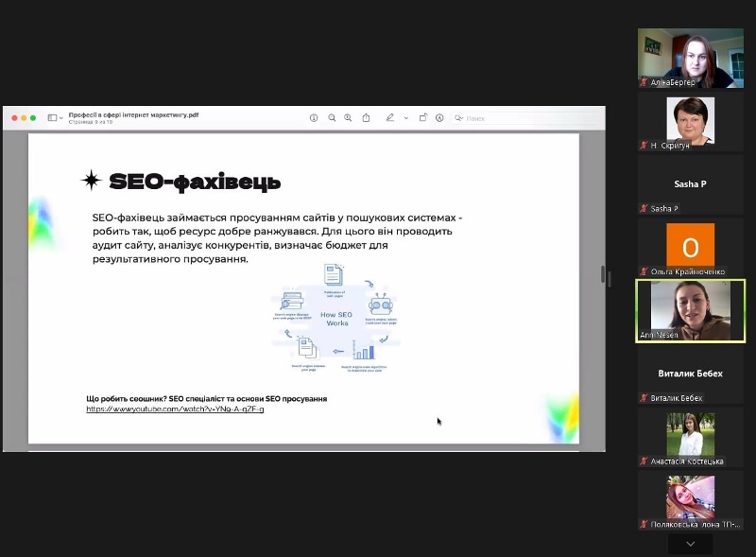Click muted mic icon next to Анастасія Костецька

pyautogui.click(x=644, y=461)
